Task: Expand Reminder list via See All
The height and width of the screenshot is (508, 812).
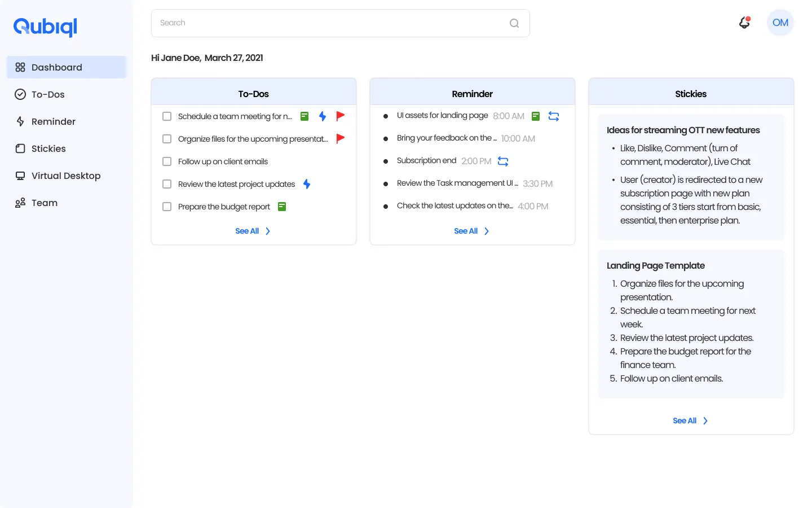Action: (x=471, y=231)
